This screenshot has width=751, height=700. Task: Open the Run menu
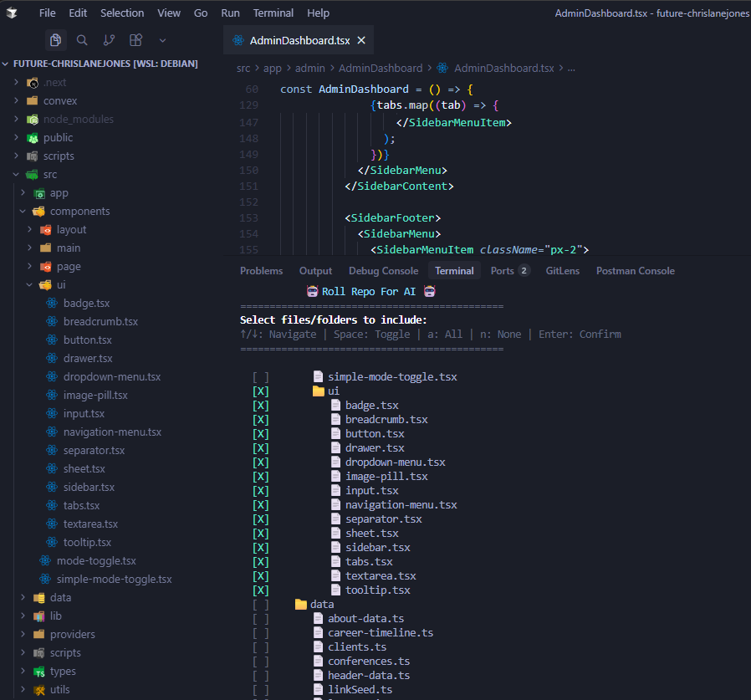coord(230,13)
